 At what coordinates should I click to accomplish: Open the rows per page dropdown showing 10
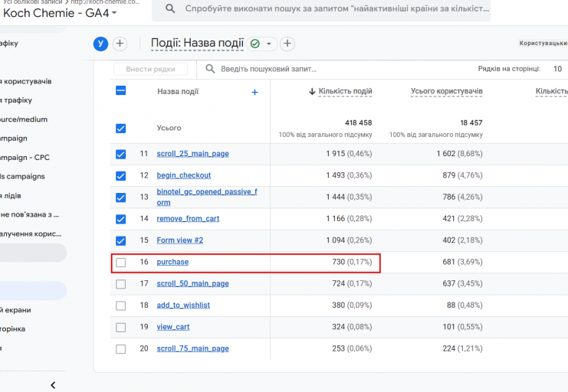[557, 69]
